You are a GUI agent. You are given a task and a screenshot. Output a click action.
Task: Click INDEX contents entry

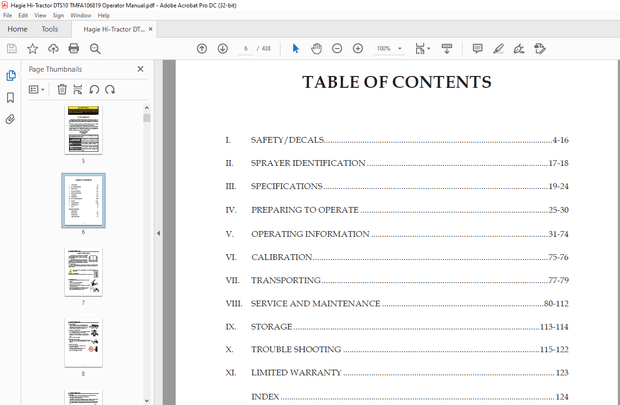pos(410,397)
